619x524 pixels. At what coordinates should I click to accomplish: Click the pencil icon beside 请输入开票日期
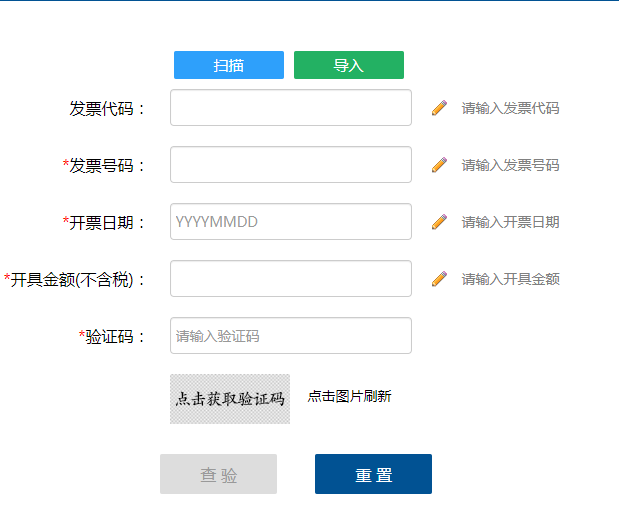tap(439, 222)
